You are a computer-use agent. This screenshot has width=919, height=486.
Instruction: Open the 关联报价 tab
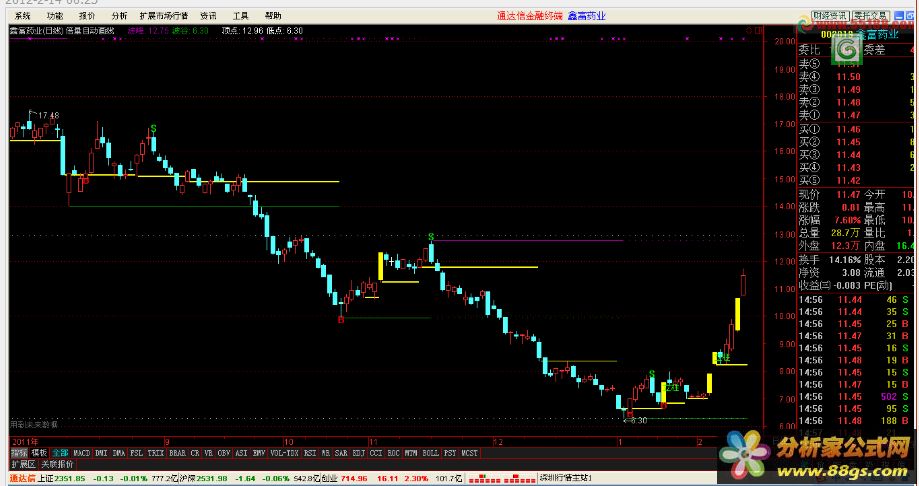click(57, 464)
